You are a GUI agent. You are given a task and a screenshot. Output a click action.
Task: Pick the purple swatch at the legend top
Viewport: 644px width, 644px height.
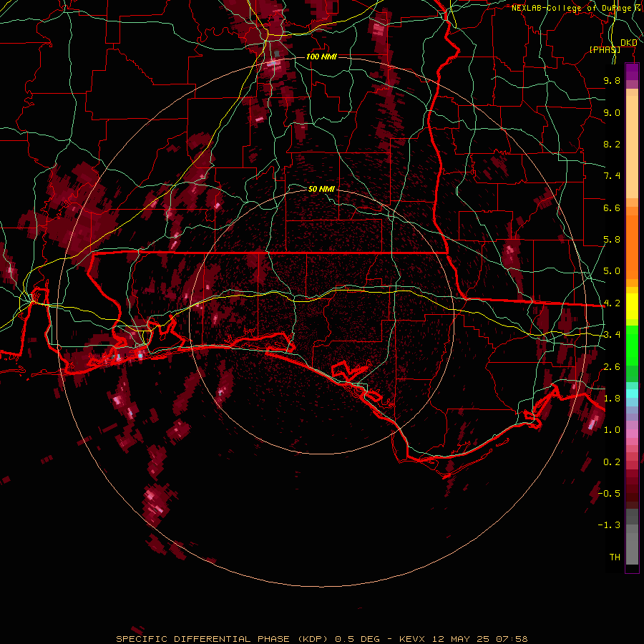pos(632,72)
